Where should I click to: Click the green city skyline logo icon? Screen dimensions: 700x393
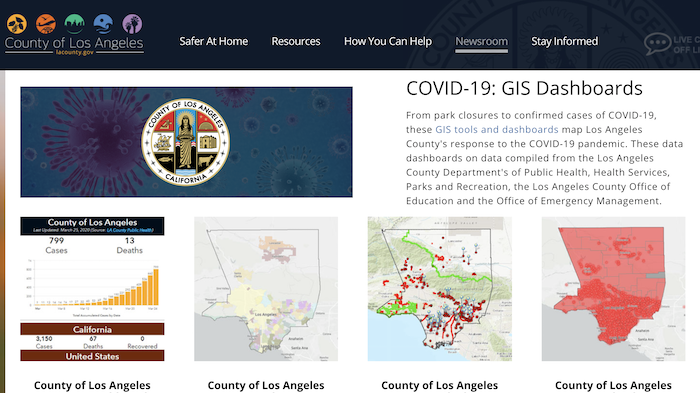coord(75,24)
